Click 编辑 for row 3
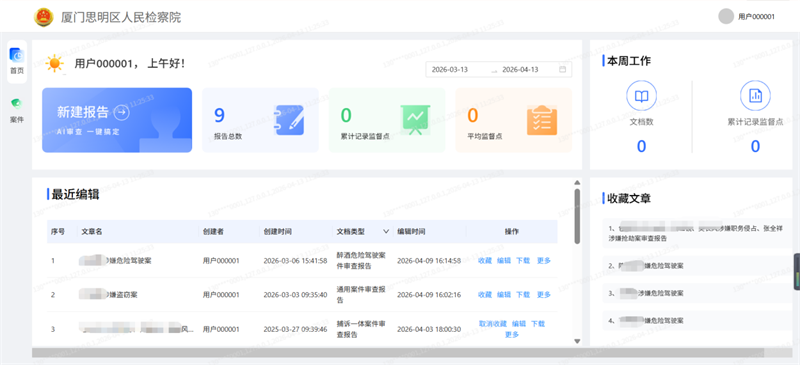The image size is (800, 365). [519, 324]
